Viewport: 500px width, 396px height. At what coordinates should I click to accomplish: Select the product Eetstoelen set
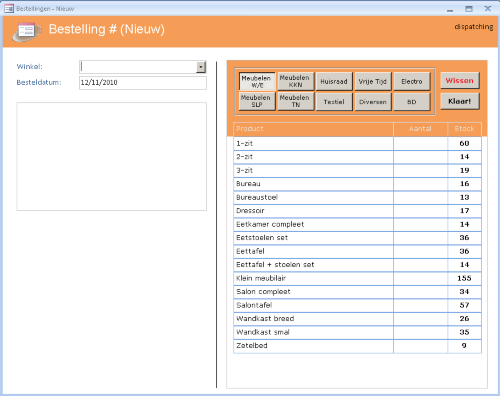tap(262, 238)
